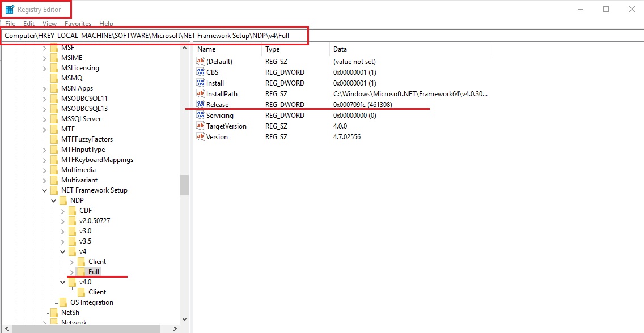644x333 pixels.
Task: Click the MSODBCSQL13 folder icon
Action: pos(54,109)
